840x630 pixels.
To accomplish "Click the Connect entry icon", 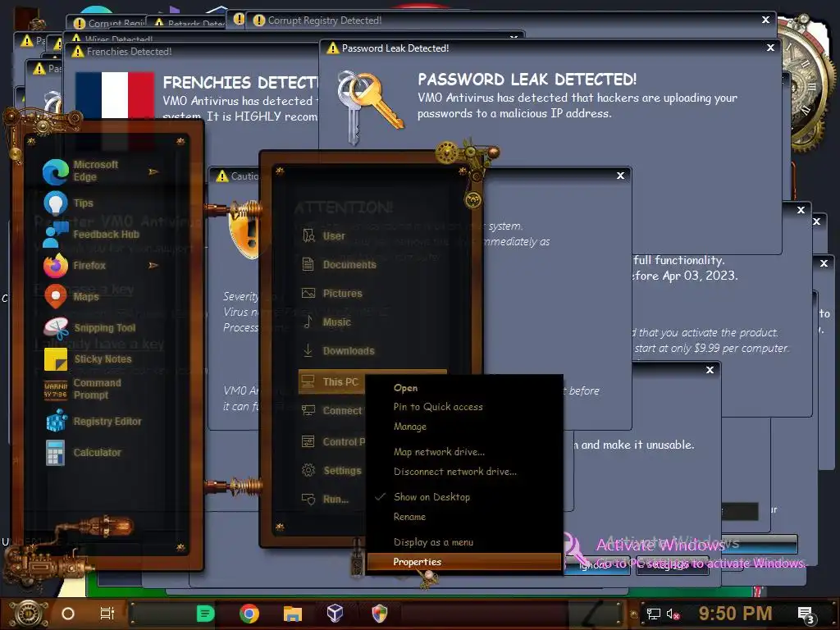I will [x=308, y=410].
